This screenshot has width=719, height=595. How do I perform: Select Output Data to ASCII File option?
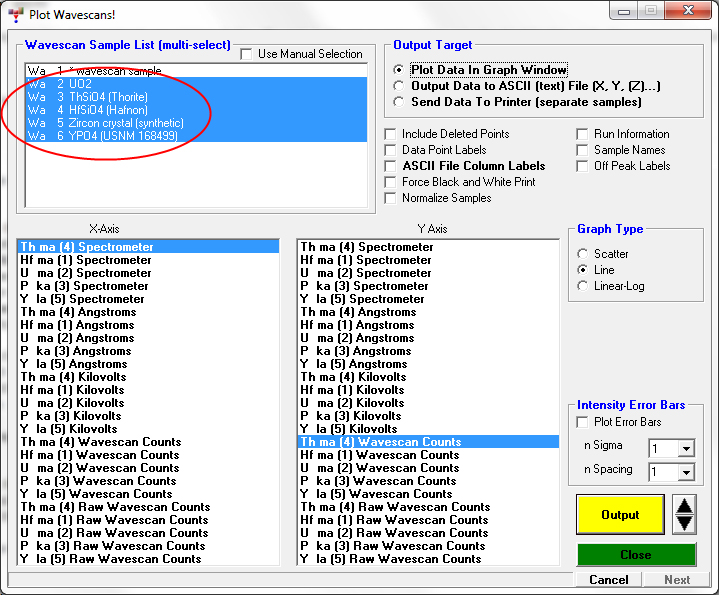(401, 86)
